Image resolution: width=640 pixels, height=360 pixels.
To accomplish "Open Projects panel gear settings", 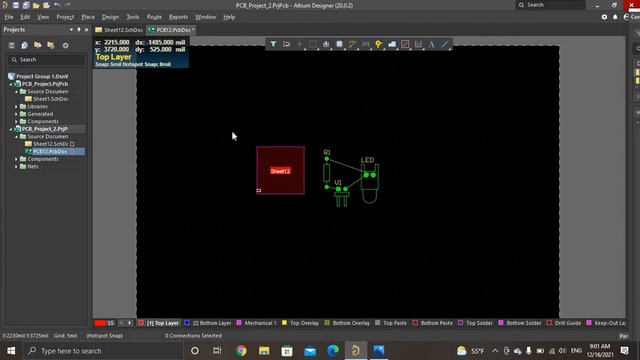I will (x=65, y=45).
